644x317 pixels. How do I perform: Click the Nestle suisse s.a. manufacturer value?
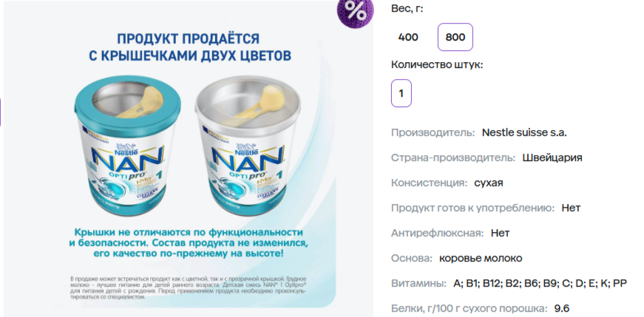(x=524, y=132)
